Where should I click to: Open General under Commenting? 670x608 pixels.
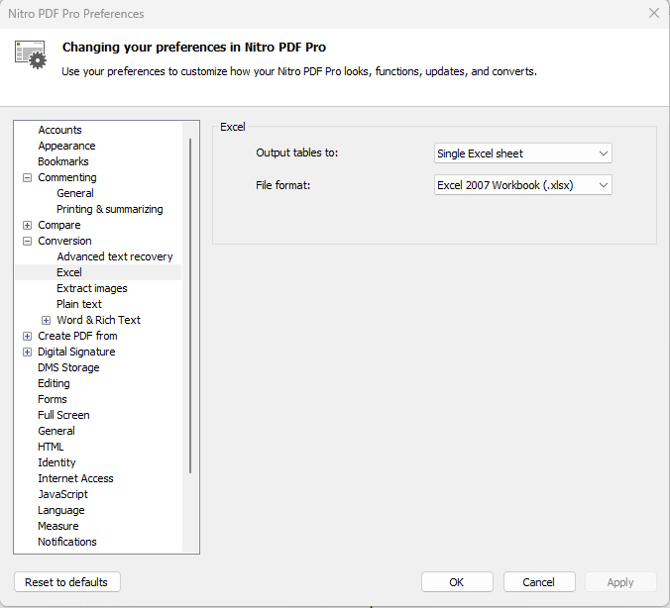click(x=75, y=193)
